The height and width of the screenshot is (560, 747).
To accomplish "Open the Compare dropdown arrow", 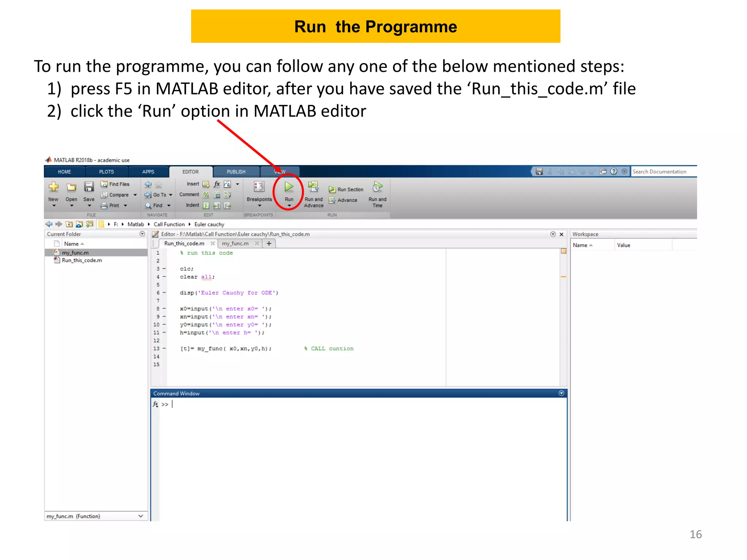I will pyautogui.click(x=135, y=195).
